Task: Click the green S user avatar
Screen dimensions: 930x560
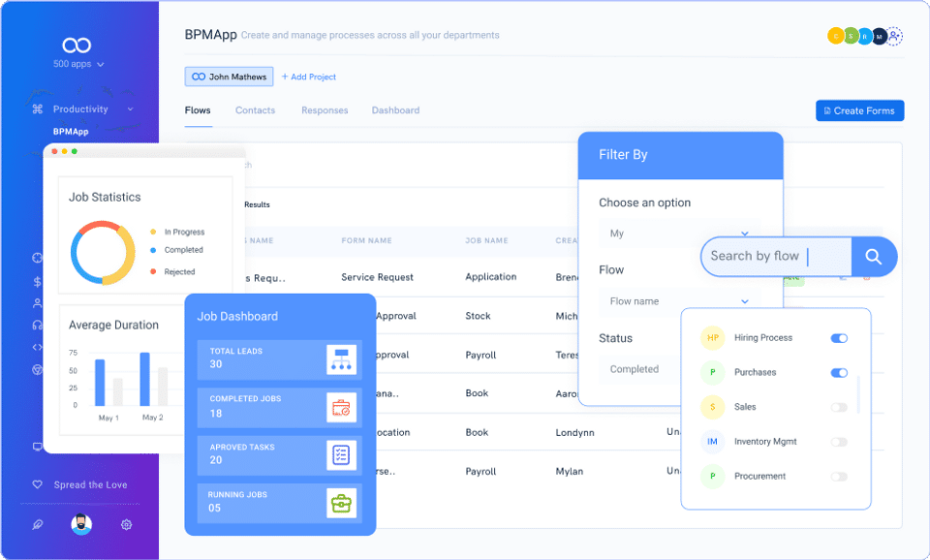Action: click(851, 36)
